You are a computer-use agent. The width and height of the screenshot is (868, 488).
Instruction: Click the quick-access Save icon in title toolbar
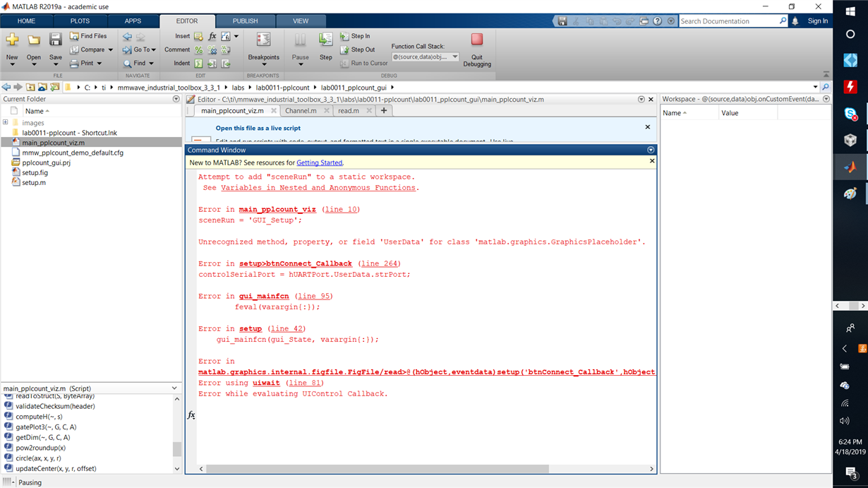[562, 21]
